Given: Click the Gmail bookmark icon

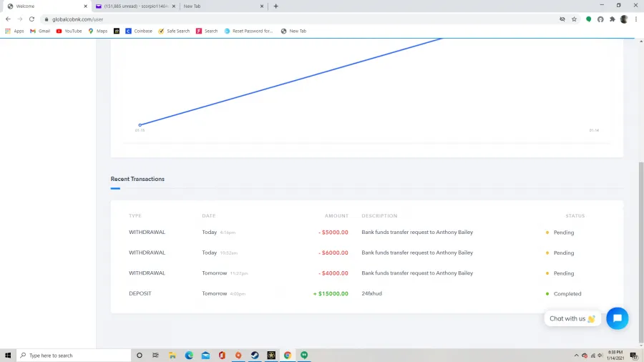Looking at the screenshot, I should pos(33,31).
